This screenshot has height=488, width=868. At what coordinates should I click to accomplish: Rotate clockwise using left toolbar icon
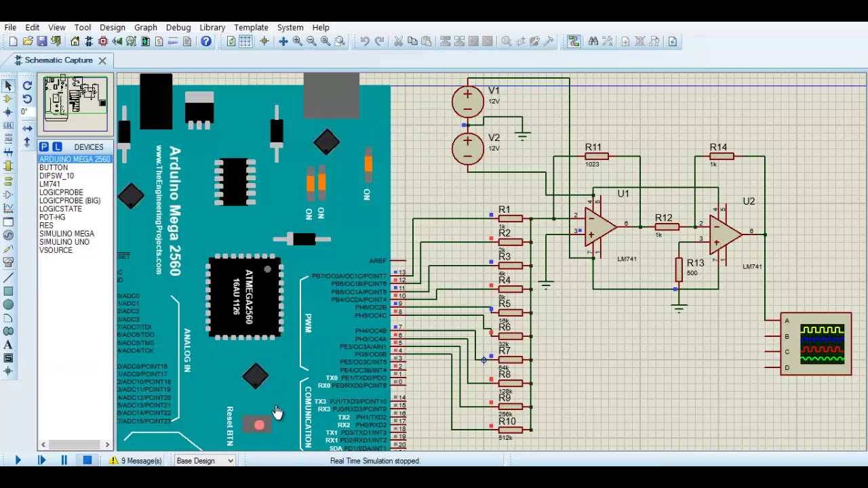coord(27,85)
